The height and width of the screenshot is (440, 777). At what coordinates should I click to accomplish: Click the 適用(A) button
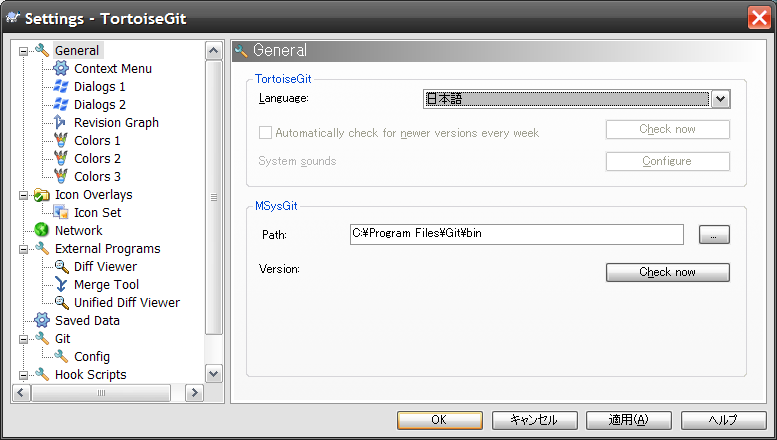coord(629,420)
